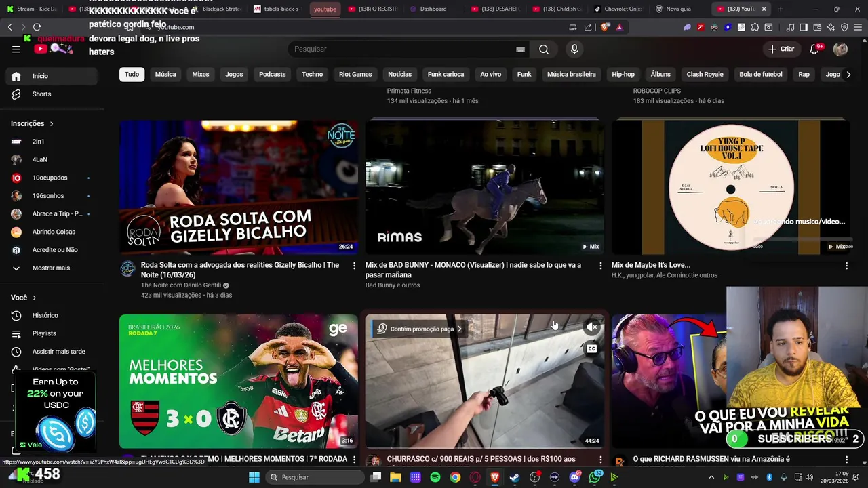Open YouTube notifications bell
This screenshot has height=488, width=868.
click(x=814, y=49)
